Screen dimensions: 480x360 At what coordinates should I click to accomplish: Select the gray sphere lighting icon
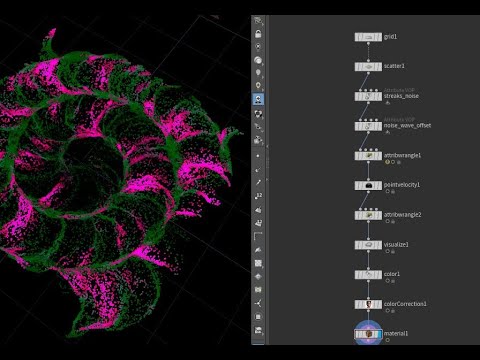258,60
